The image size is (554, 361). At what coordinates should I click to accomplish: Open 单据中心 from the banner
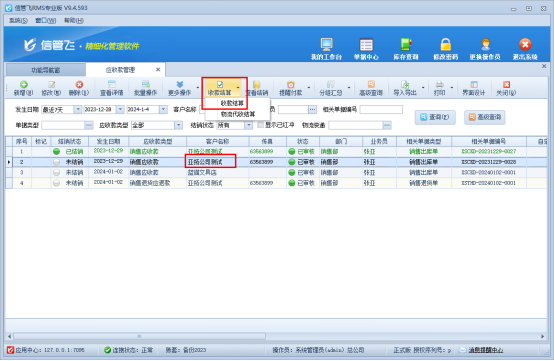tap(366, 49)
